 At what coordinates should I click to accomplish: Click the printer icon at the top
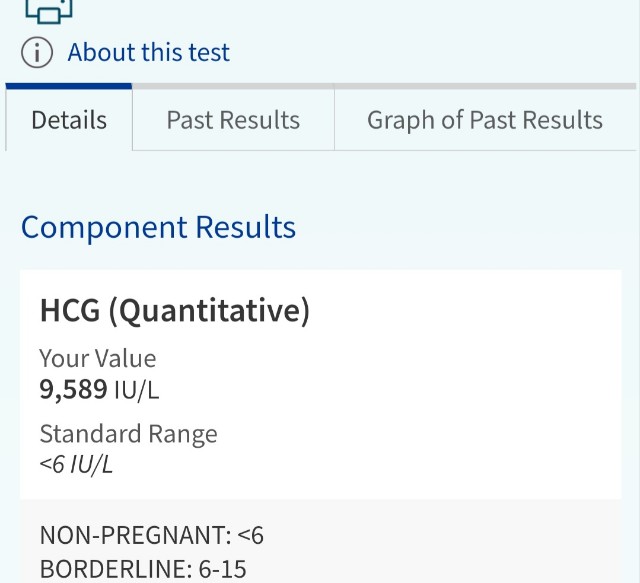[49, 11]
